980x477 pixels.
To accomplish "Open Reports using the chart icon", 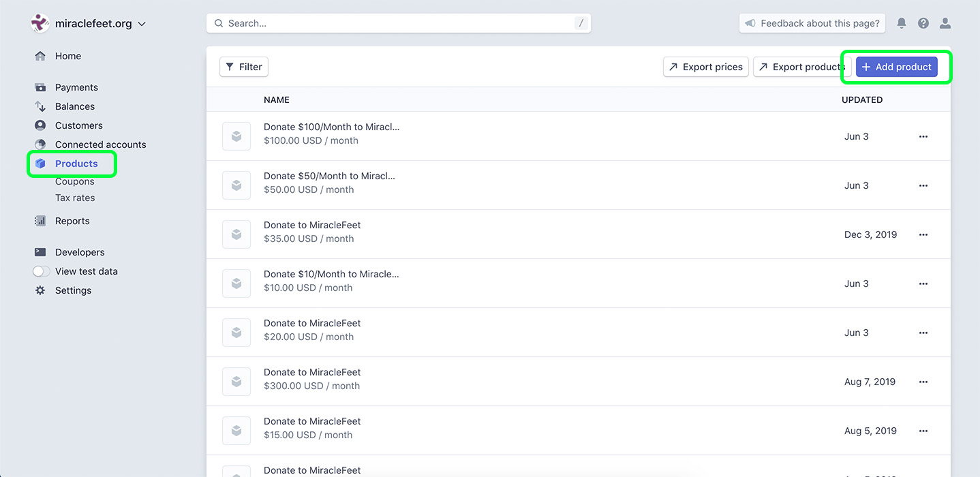I will [40, 221].
